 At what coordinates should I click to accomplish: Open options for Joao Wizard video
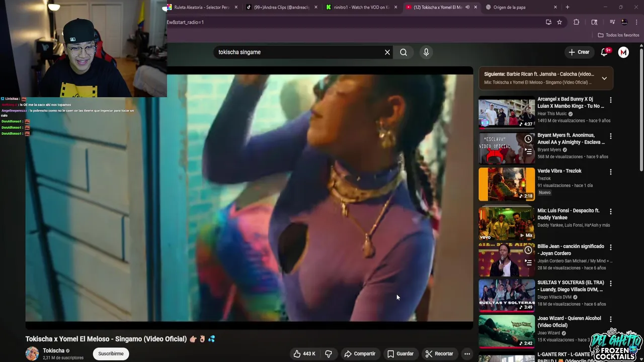click(x=611, y=319)
